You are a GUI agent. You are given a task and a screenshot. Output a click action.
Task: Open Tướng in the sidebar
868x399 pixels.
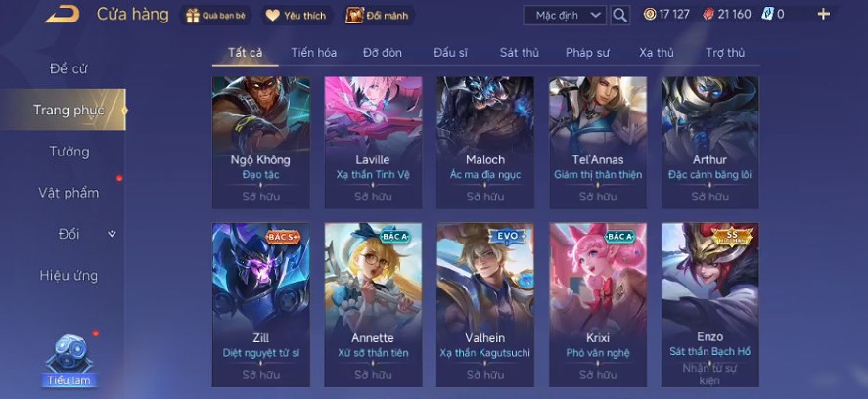pyautogui.click(x=69, y=151)
